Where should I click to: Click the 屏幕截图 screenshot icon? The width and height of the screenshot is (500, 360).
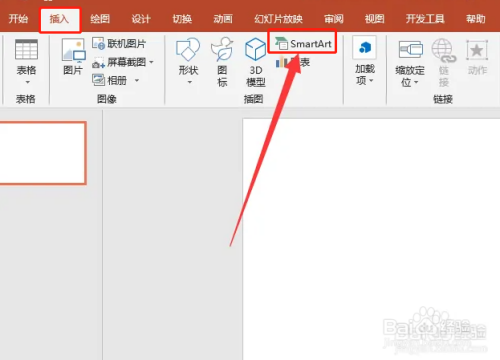tap(99, 62)
